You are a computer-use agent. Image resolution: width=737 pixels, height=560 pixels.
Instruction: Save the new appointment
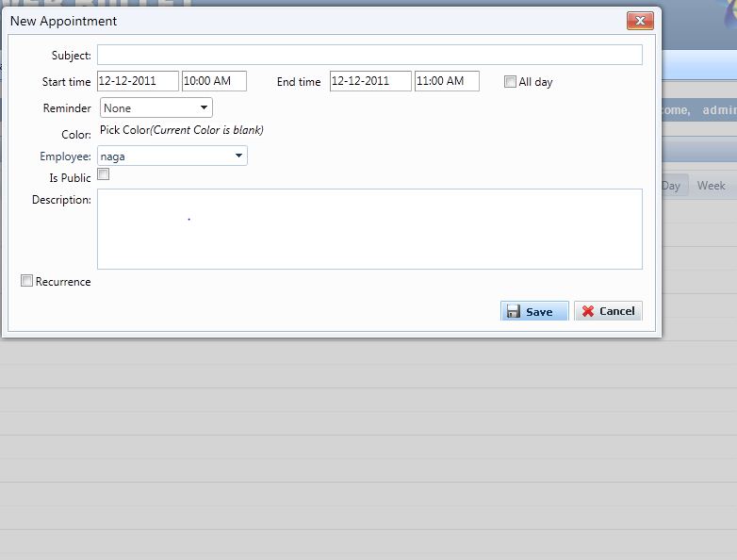[x=534, y=311]
